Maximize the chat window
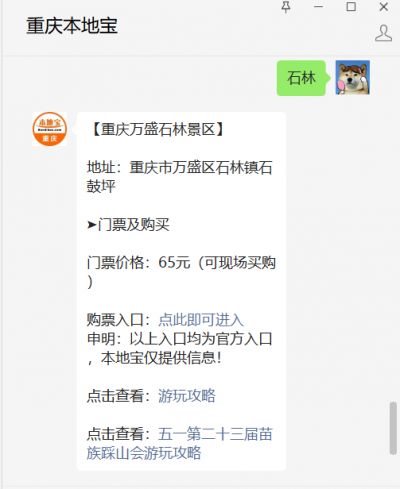This screenshot has height=489, width=400. tap(351, 7)
